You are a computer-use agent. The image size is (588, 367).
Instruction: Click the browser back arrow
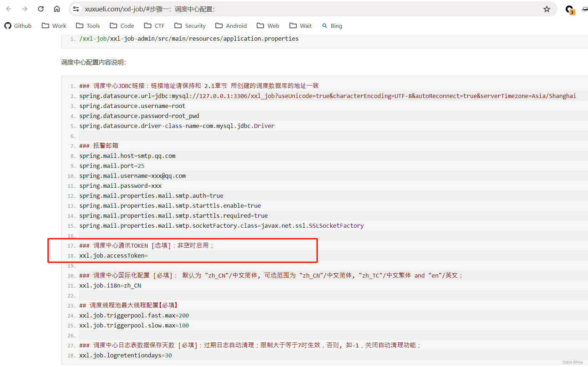[x=9, y=9]
